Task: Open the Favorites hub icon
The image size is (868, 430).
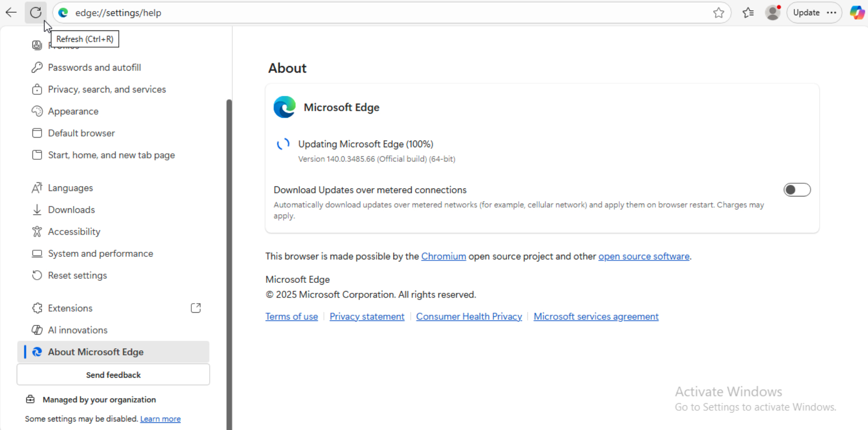Action: point(748,13)
